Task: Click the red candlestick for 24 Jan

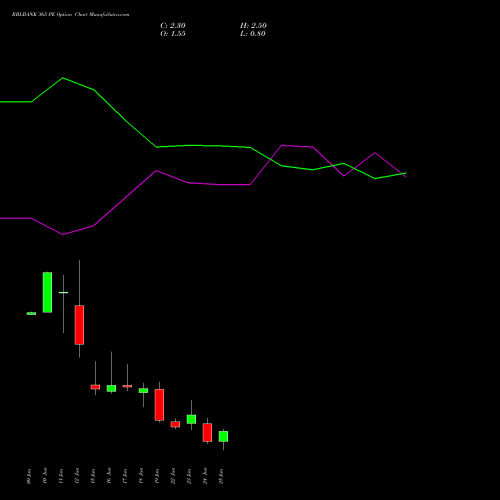Action: [207, 432]
